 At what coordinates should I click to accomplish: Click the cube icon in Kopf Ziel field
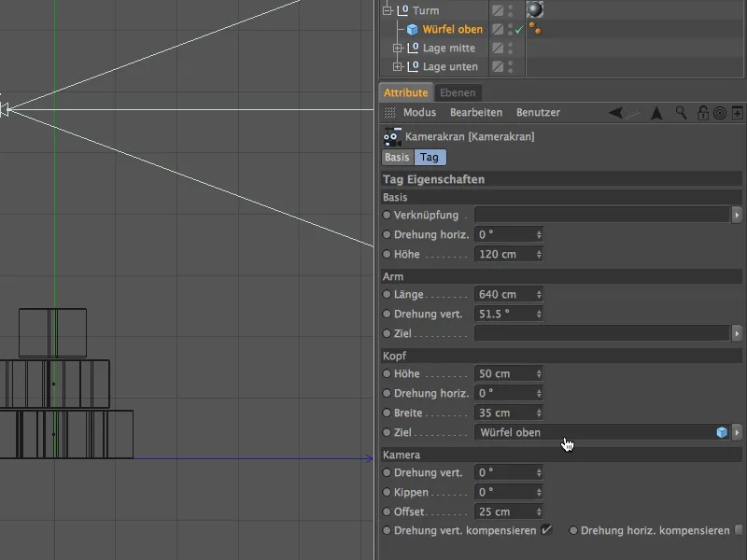tap(722, 432)
